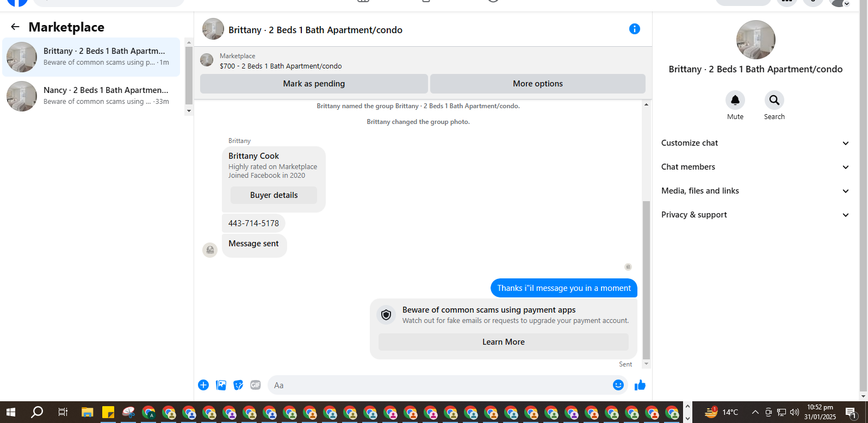Click the chat scrollbar up arrow
Image resolution: width=868 pixels, height=423 pixels.
pos(646,104)
